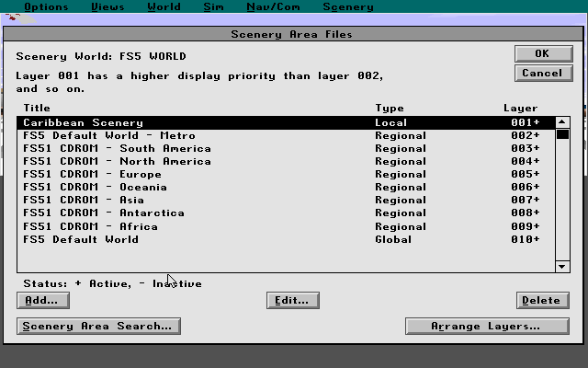Click the Delete button
This screenshot has height=368, width=588.
[x=541, y=300]
